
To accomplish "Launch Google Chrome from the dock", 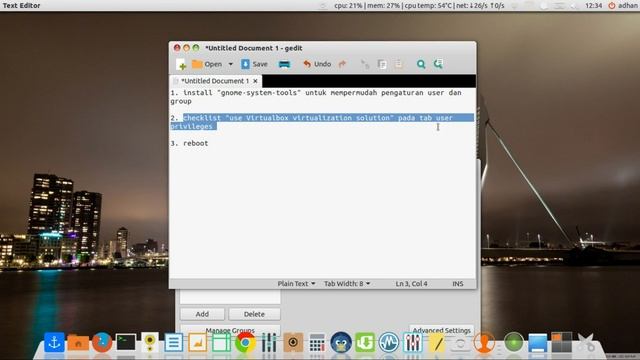I will click(245, 342).
